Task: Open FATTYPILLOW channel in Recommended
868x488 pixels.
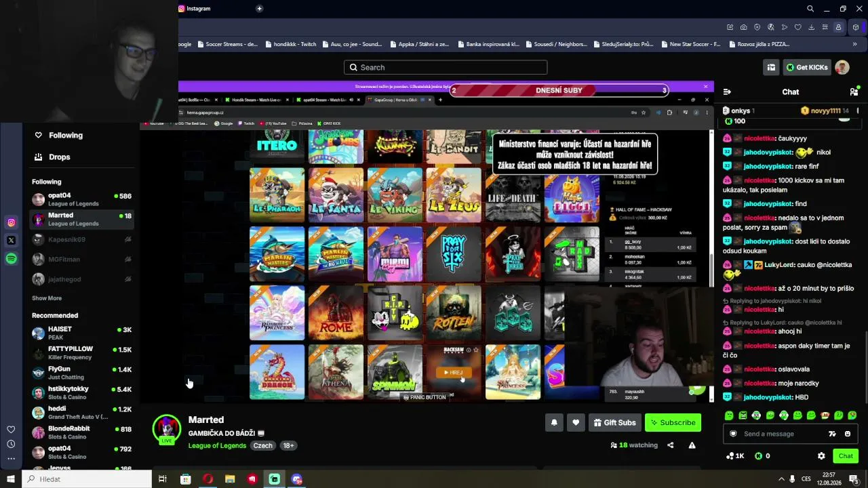Action: (82, 352)
